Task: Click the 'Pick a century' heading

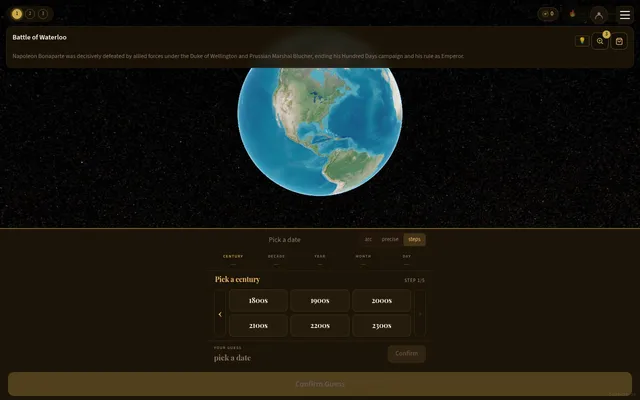Action: pos(238,279)
